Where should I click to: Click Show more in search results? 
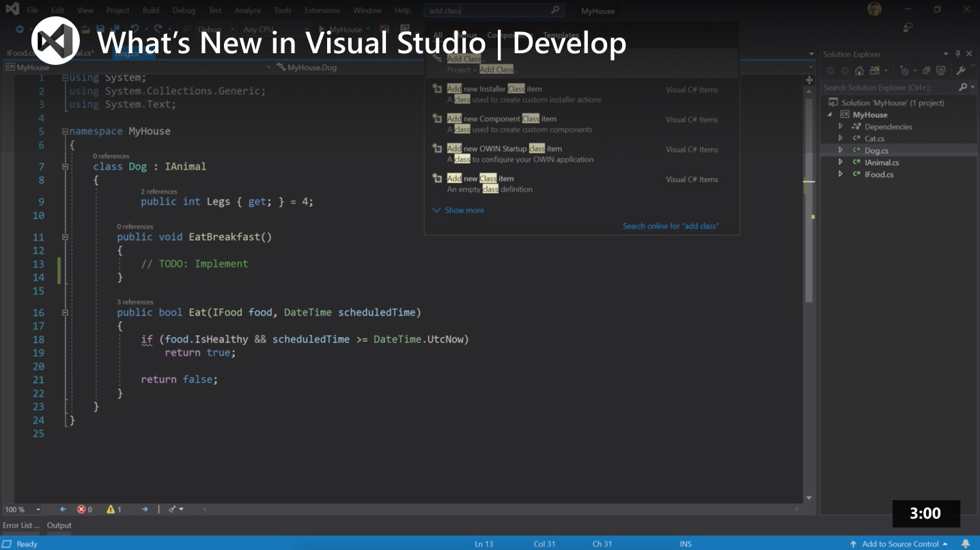tap(464, 210)
